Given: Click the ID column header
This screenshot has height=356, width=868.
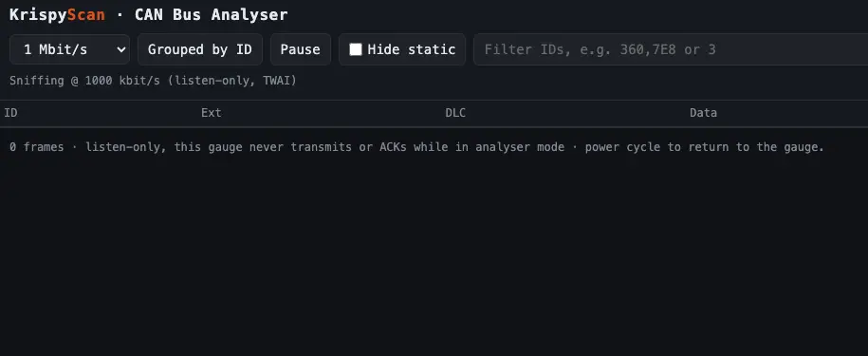Looking at the screenshot, I should click(x=10, y=113).
